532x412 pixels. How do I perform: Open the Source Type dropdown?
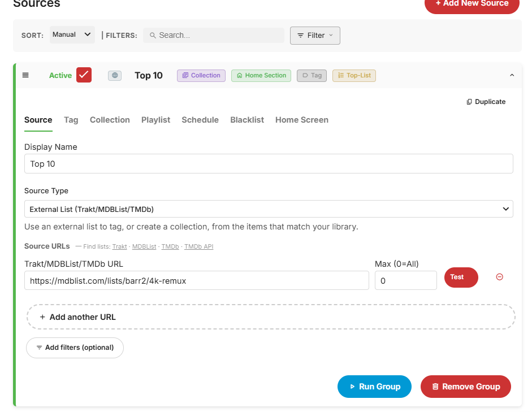pyautogui.click(x=269, y=209)
